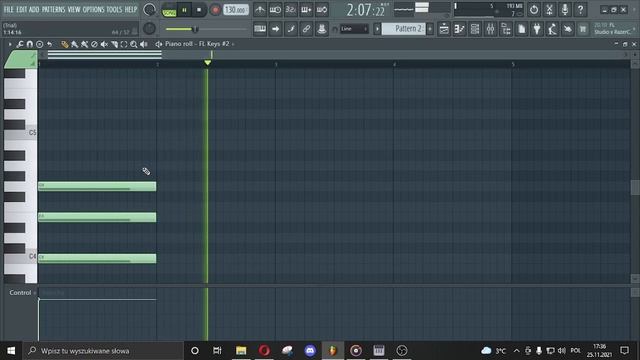This screenshot has height=360, width=640.
Task: Open the Playlist window button
Action: 444,29
